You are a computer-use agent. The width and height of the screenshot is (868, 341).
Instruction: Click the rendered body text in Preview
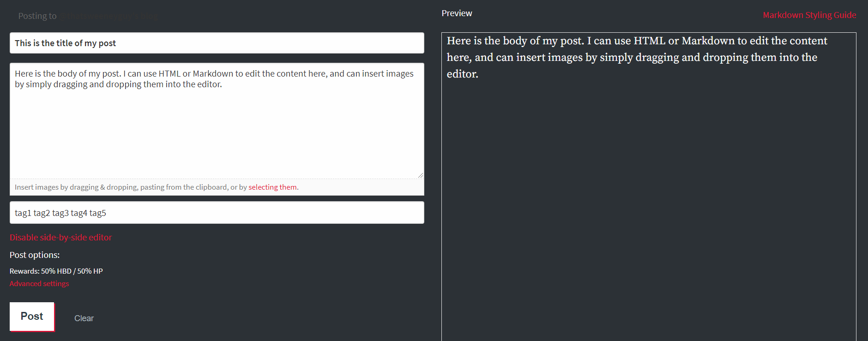pyautogui.click(x=637, y=57)
